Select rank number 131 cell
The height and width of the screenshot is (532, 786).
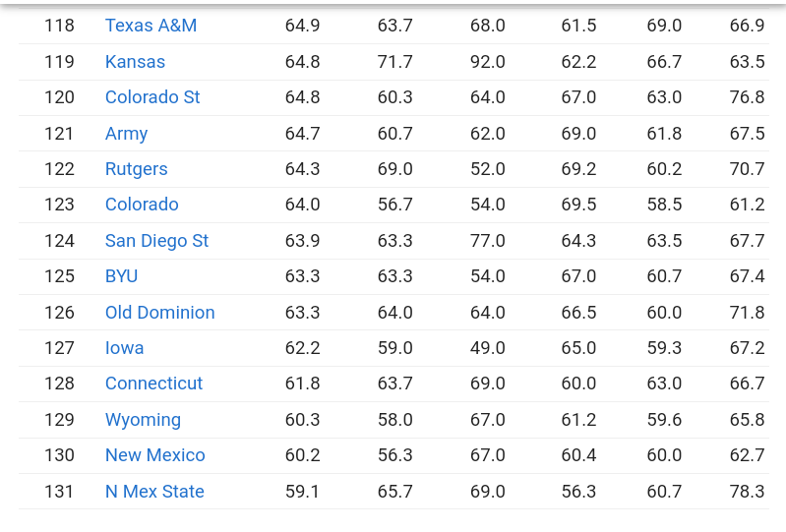59,492
